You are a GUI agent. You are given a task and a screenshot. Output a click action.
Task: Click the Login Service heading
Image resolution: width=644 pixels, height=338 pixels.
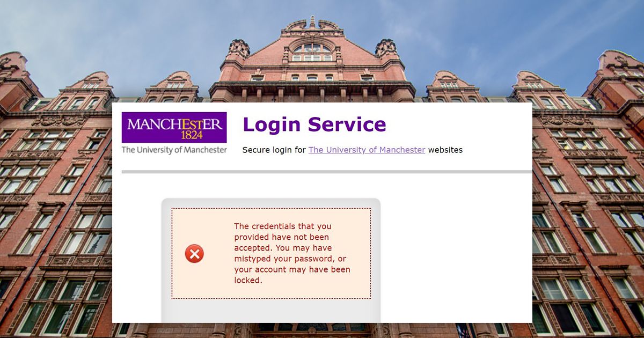click(x=314, y=124)
